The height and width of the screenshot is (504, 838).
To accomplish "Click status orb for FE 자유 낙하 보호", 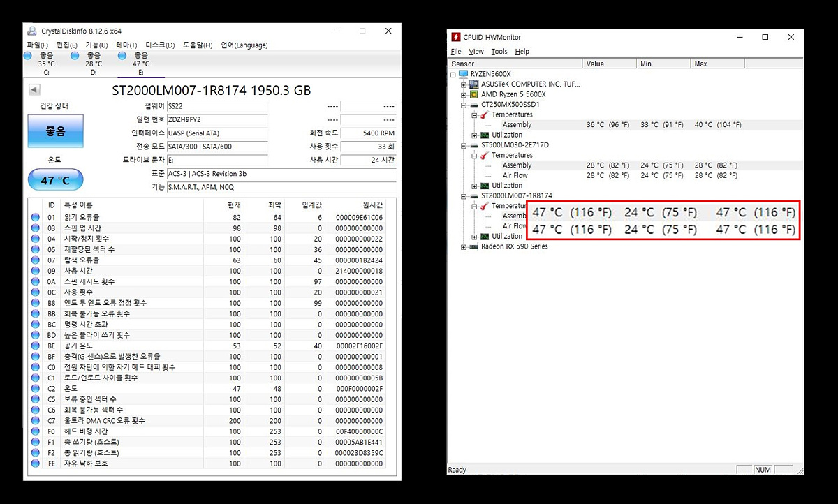I will (x=35, y=463).
